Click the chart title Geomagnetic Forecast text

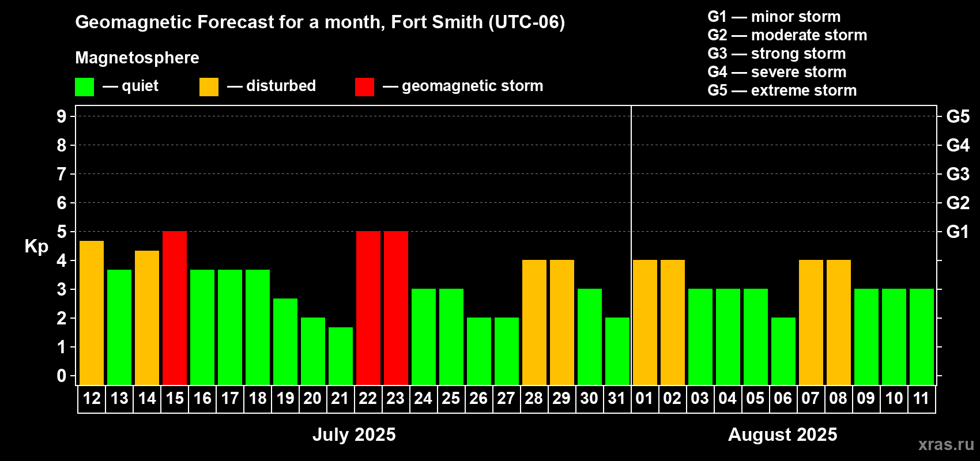pyautogui.click(x=320, y=22)
